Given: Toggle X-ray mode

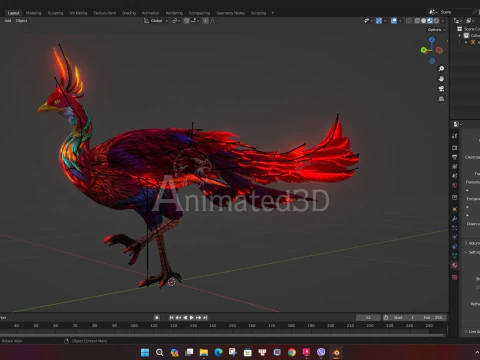Looking at the screenshot, I should pyautogui.click(x=409, y=21).
